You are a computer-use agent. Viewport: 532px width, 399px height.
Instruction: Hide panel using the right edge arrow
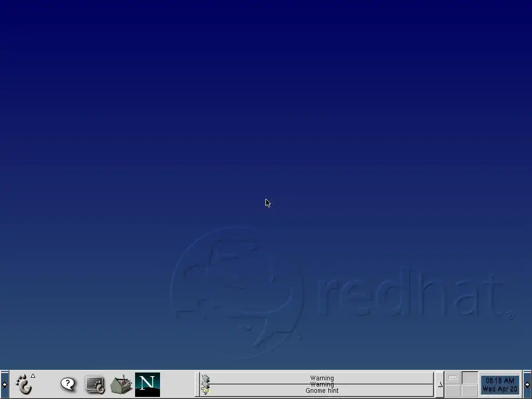527,384
